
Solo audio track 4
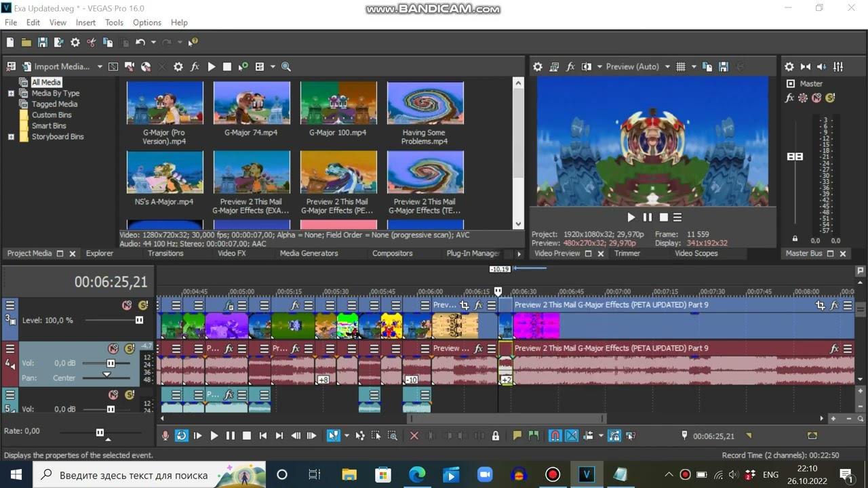pos(130,349)
